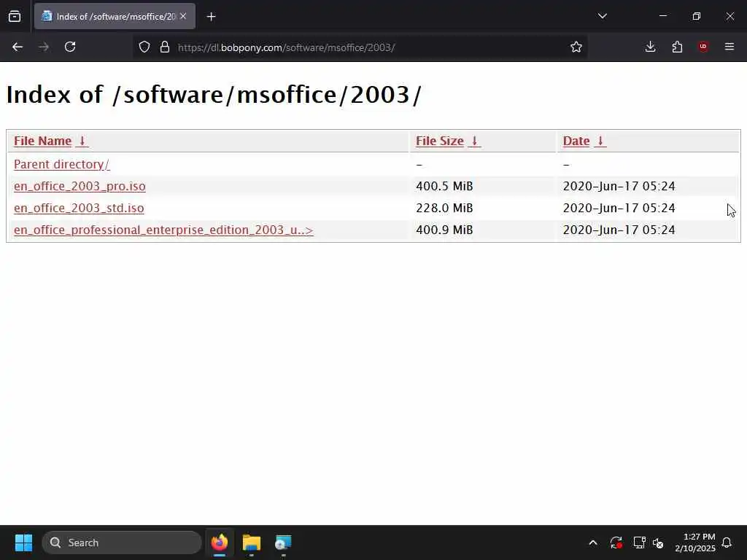The height and width of the screenshot is (560, 747).
Task: Sort listing by Date
Action: pos(576,141)
